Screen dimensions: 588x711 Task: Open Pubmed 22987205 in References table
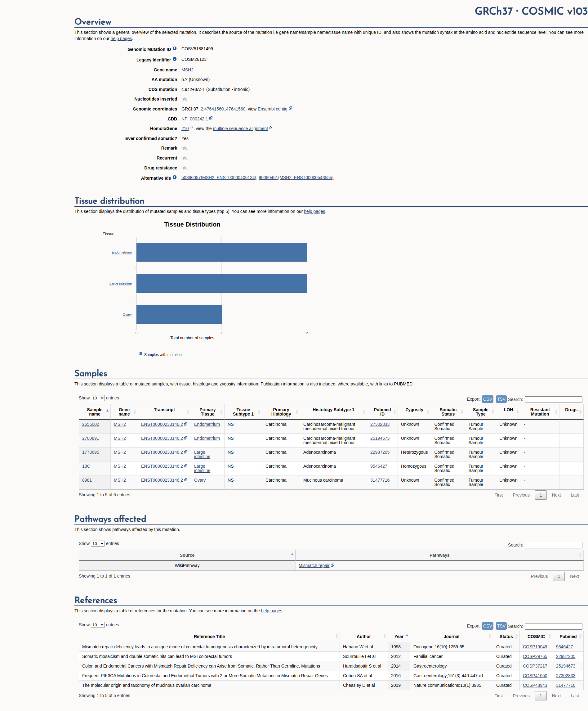click(x=566, y=656)
